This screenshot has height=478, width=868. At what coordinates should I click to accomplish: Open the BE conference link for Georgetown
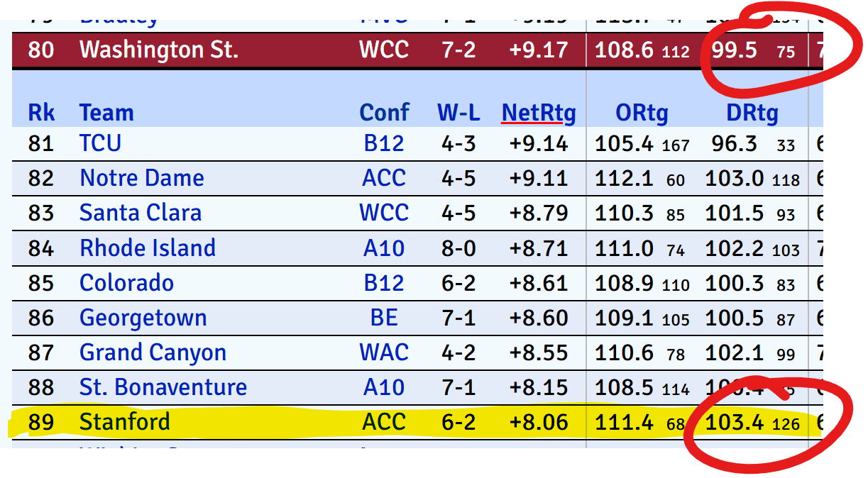point(384,318)
